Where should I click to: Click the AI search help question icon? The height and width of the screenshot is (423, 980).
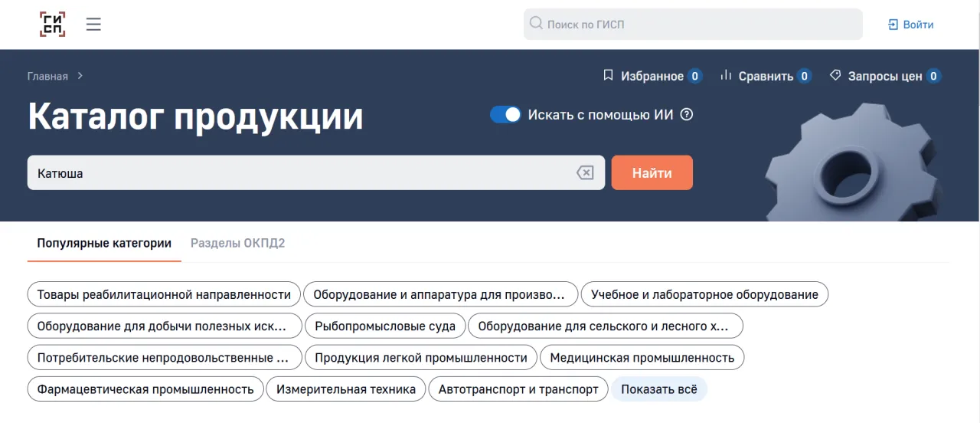pyautogui.click(x=687, y=115)
